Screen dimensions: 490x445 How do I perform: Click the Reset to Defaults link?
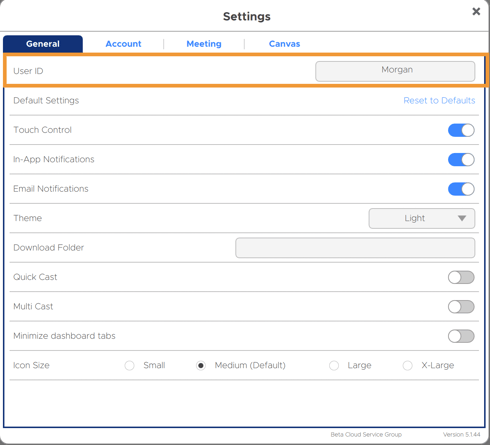point(439,100)
